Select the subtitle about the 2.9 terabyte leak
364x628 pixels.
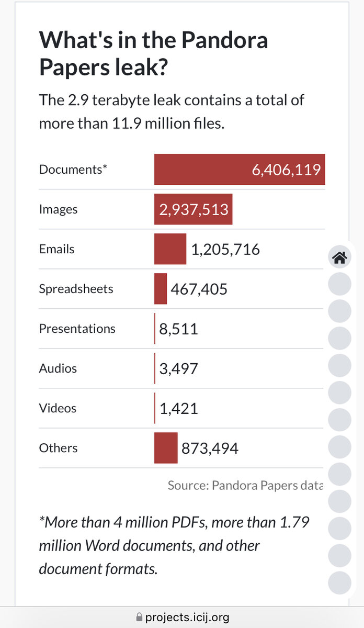coord(172,113)
